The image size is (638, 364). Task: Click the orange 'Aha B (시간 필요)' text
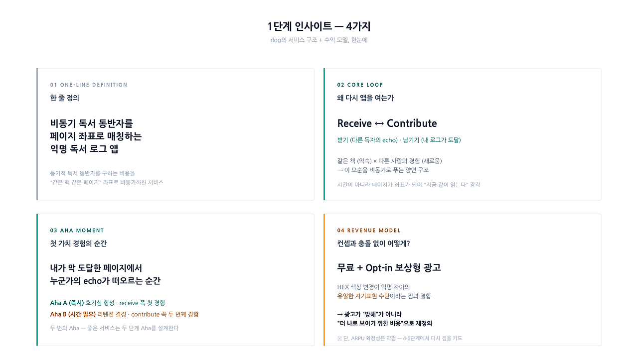point(73,314)
